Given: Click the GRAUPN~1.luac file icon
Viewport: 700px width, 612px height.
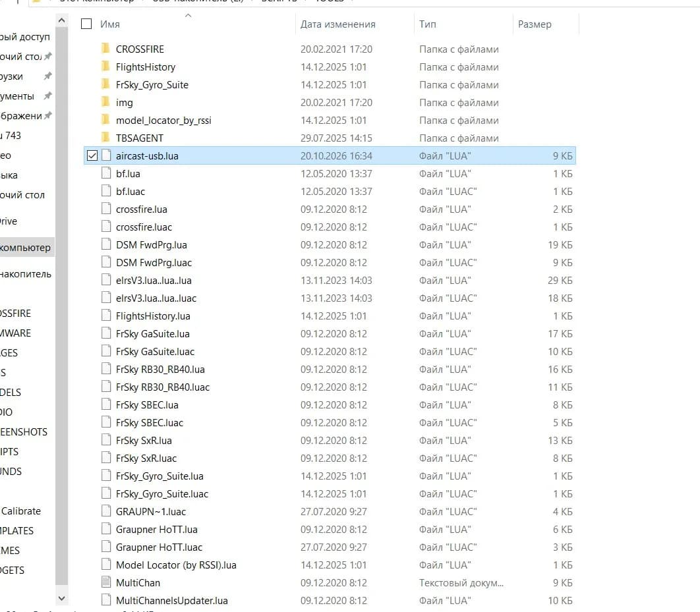Looking at the screenshot, I should click(106, 511).
